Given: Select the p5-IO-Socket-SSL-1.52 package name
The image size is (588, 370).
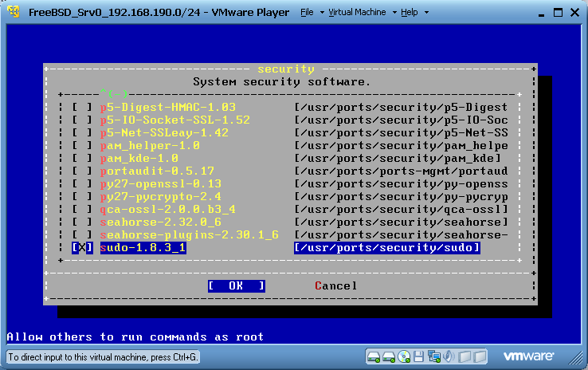Looking at the screenshot, I should (175, 120).
